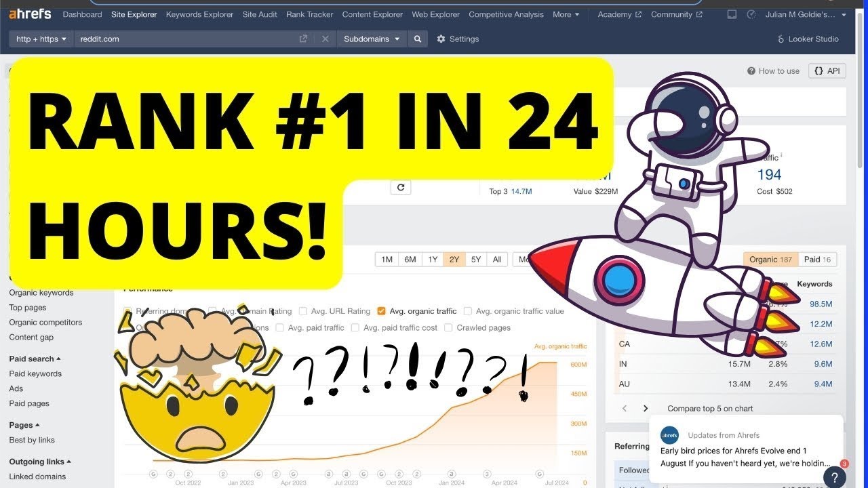The width and height of the screenshot is (868, 488).
Task: Enable the Avg. paid traffic checkbox
Action: [279, 327]
